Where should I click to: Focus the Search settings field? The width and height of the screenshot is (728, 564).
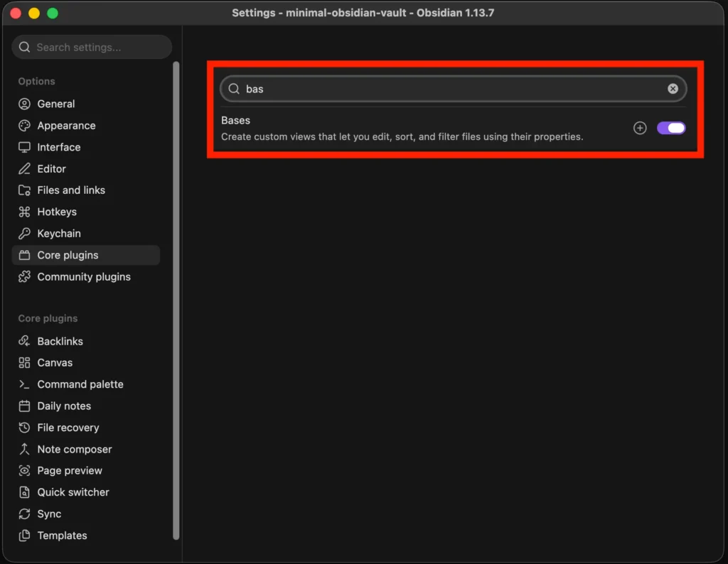click(92, 48)
